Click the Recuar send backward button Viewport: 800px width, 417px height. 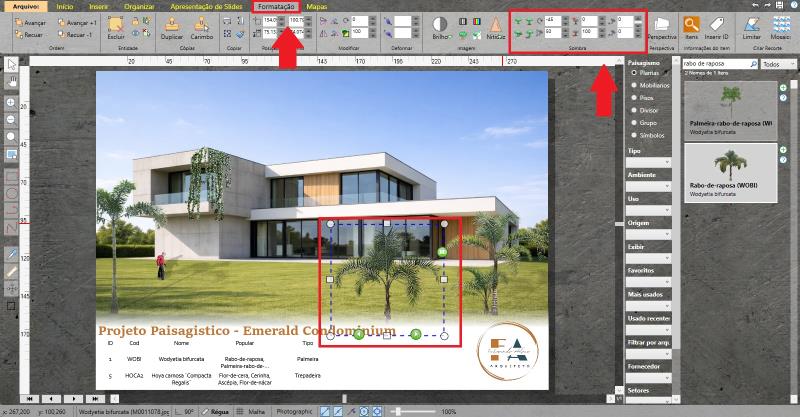27,33
